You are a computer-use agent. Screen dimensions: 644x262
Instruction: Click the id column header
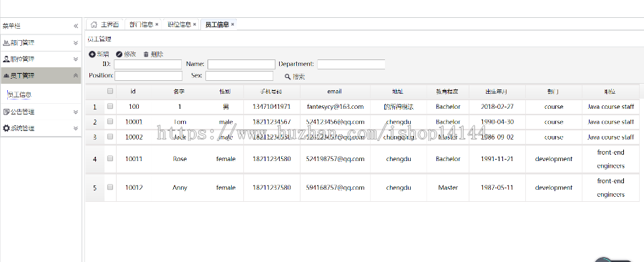tap(133, 91)
